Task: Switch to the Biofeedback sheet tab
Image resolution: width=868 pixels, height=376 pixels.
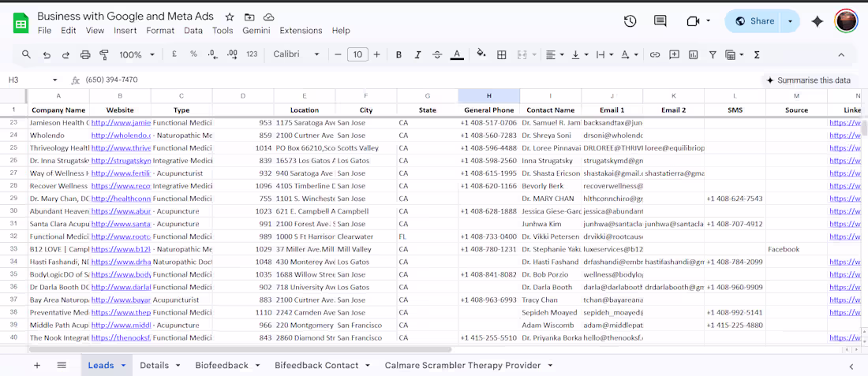Action: (227, 365)
